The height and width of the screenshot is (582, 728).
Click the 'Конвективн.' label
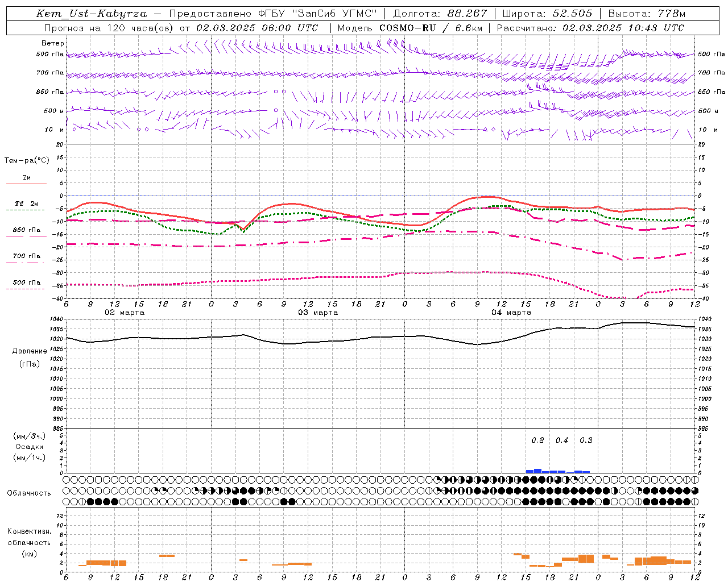click(x=30, y=531)
